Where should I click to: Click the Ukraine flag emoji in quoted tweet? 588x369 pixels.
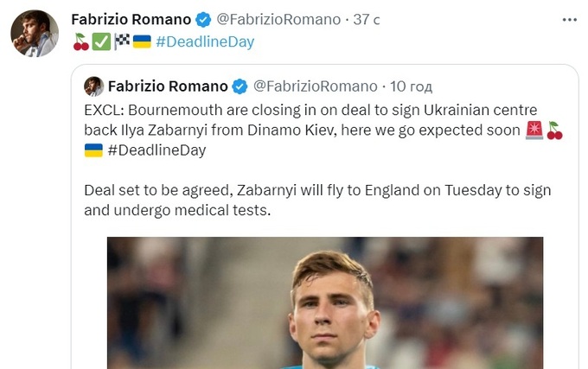(93, 151)
